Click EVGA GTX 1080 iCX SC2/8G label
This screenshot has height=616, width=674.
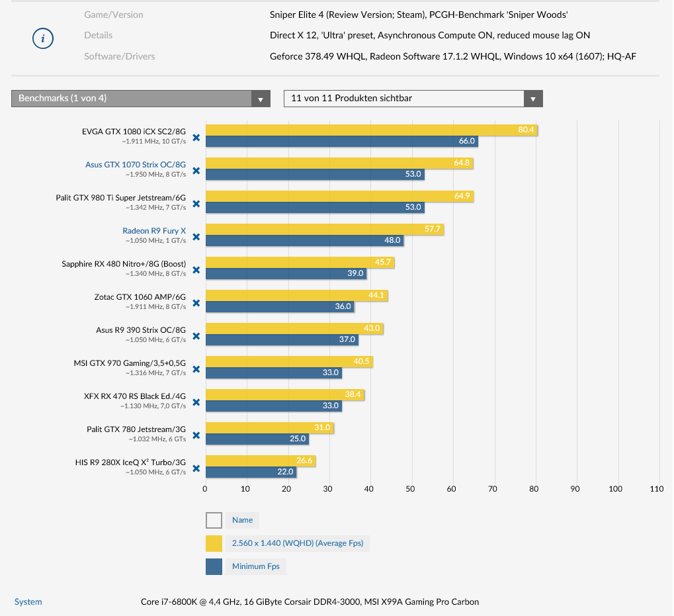(x=134, y=132)
